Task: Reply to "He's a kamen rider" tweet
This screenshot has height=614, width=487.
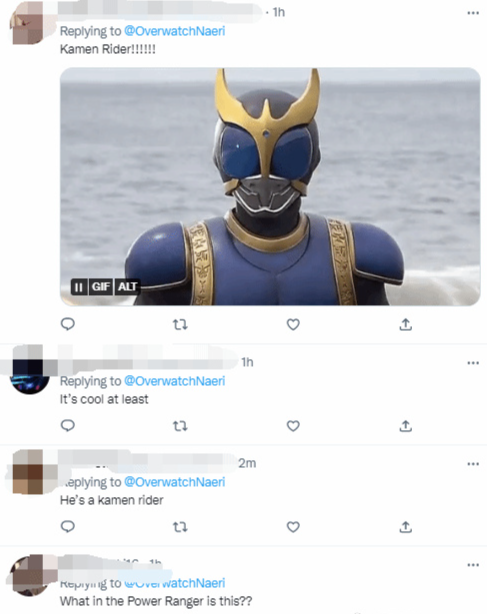Action: (x=68, y=527)
